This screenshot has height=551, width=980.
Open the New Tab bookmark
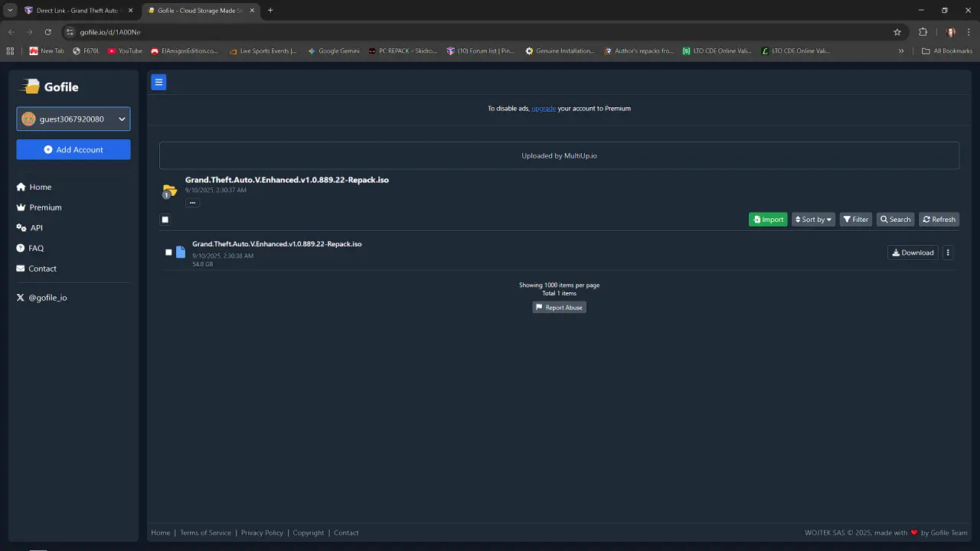coord(47,51)
